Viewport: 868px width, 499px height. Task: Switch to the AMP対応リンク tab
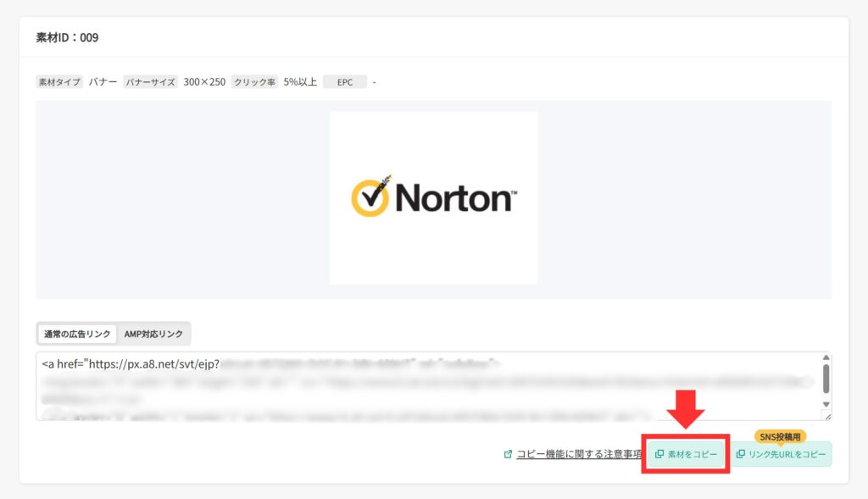[153, 334]
